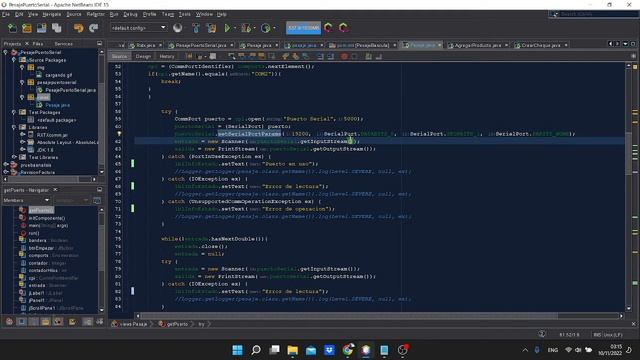Screen dimensions: 640x360
Task: Expand the Test Libraries node
Action: pyautogui.click(x=14, y=157)
